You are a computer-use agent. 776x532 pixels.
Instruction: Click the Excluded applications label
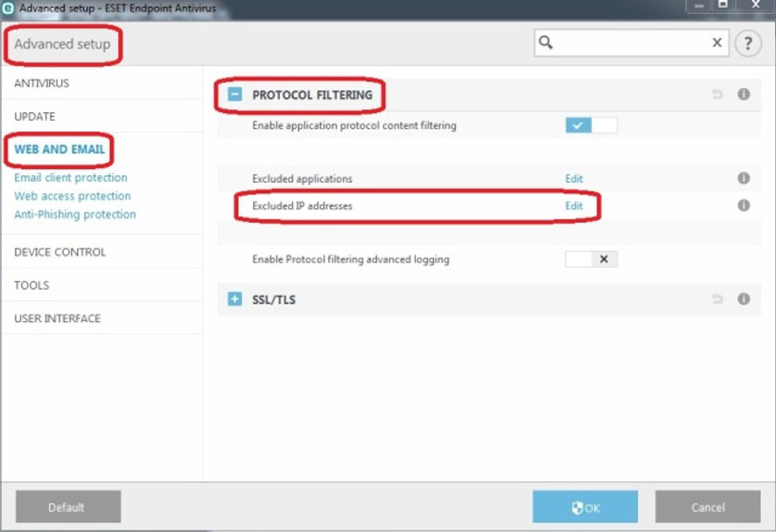303,178
